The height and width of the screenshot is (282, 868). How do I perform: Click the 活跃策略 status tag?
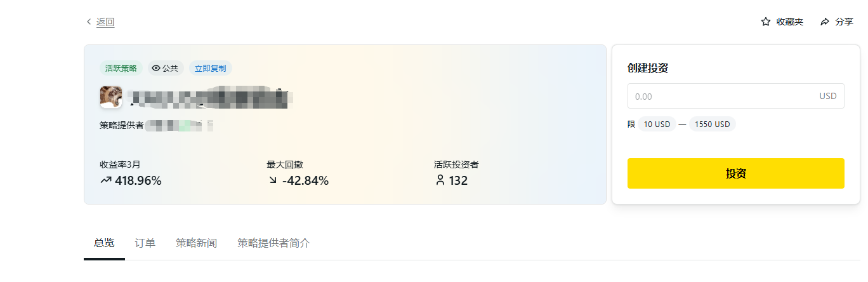click(x=121, y=69)
